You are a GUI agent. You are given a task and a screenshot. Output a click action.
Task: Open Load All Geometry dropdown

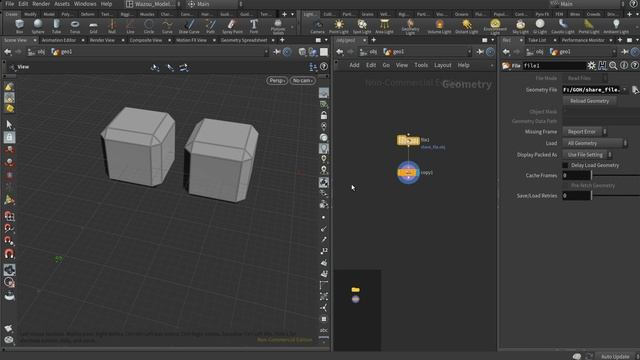click(x=595, y=143)
